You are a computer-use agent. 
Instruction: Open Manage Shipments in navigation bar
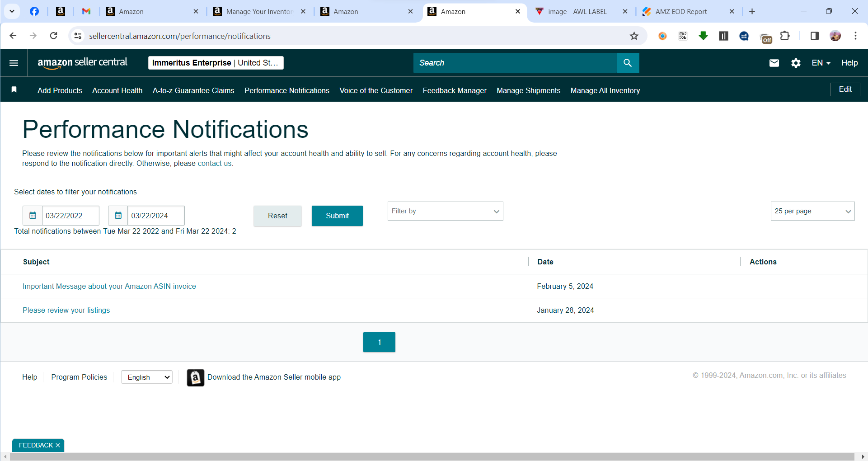pos(528,90)
